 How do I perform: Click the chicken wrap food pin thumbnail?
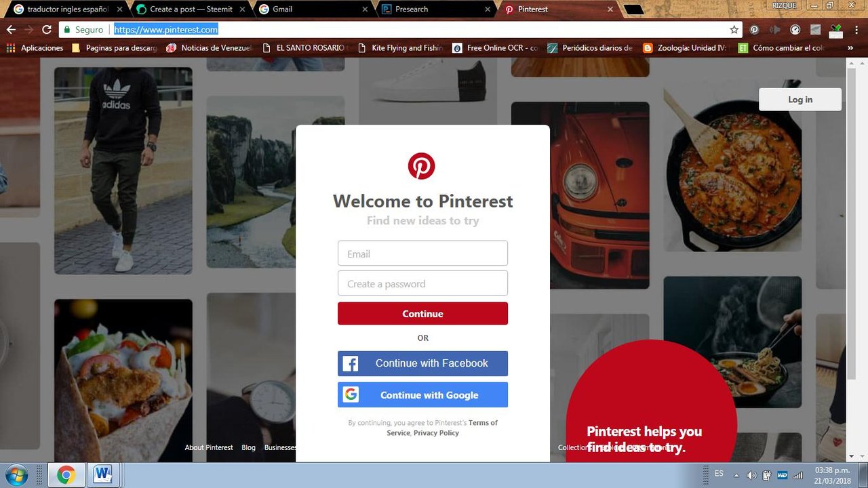tap(123, 380)
